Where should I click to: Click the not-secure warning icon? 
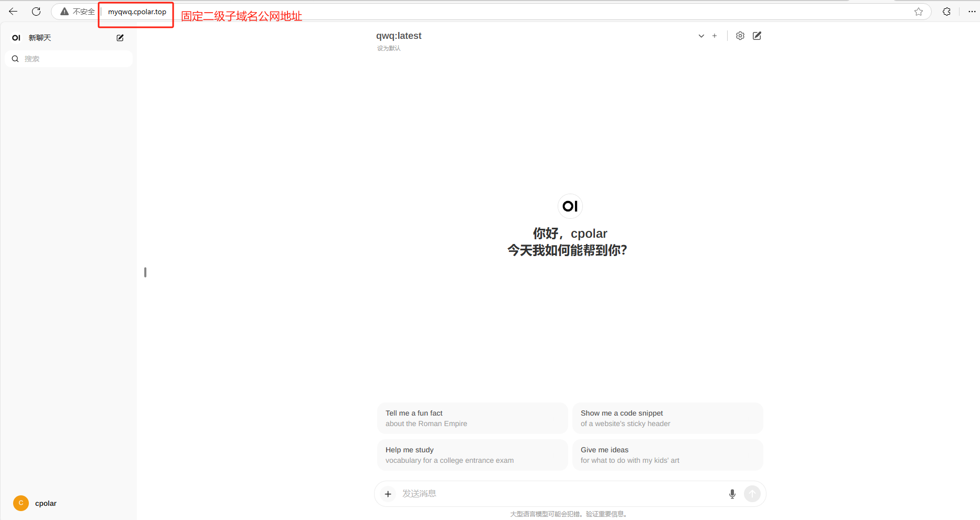click(x=65, y=12)
